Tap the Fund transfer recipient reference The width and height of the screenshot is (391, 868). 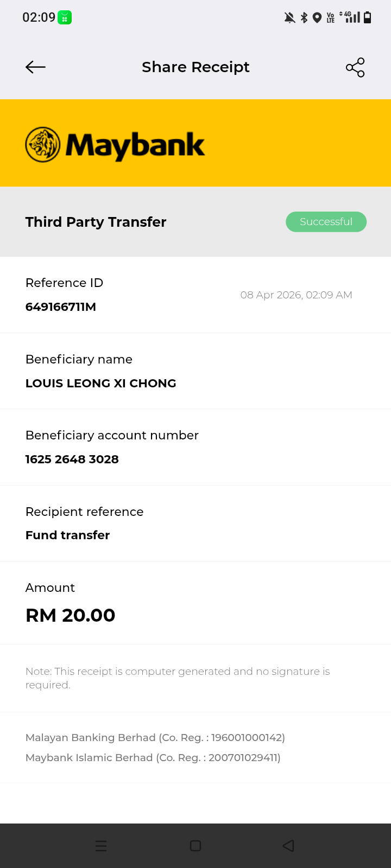pos(67,535)
